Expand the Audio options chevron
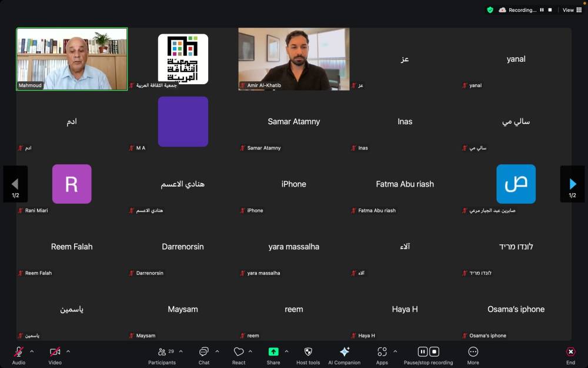 32,352
